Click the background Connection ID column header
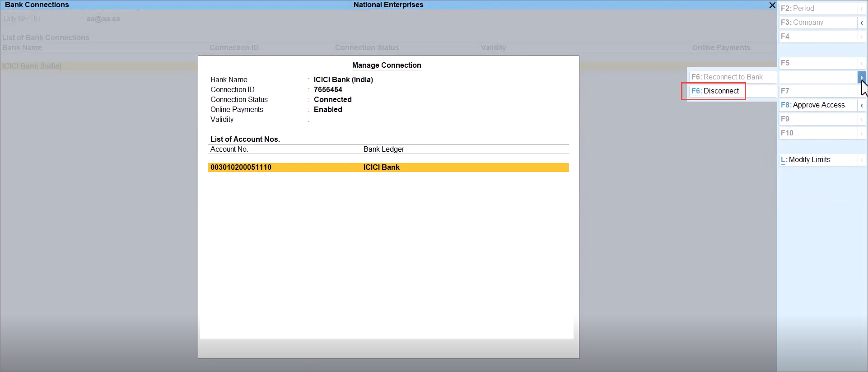Screen dimensions: 868x372 [x=234, y=48]
